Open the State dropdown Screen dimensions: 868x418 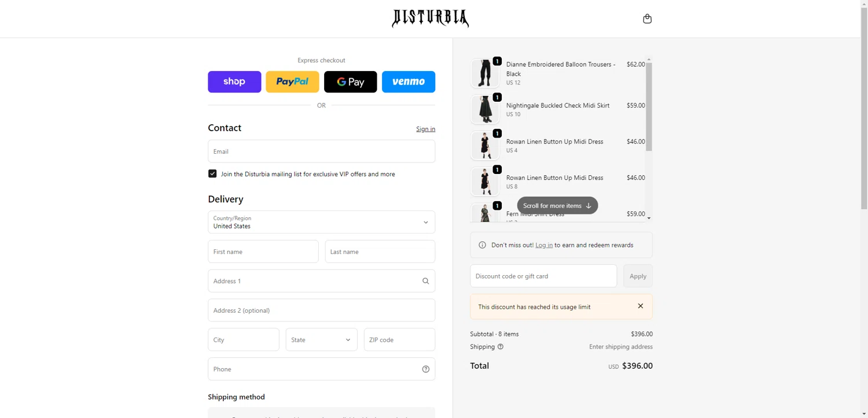click(x=321, y=340)
